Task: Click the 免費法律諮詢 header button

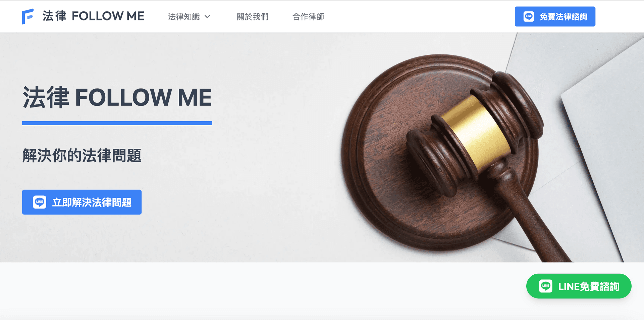Action: click(x=555, y=16)
